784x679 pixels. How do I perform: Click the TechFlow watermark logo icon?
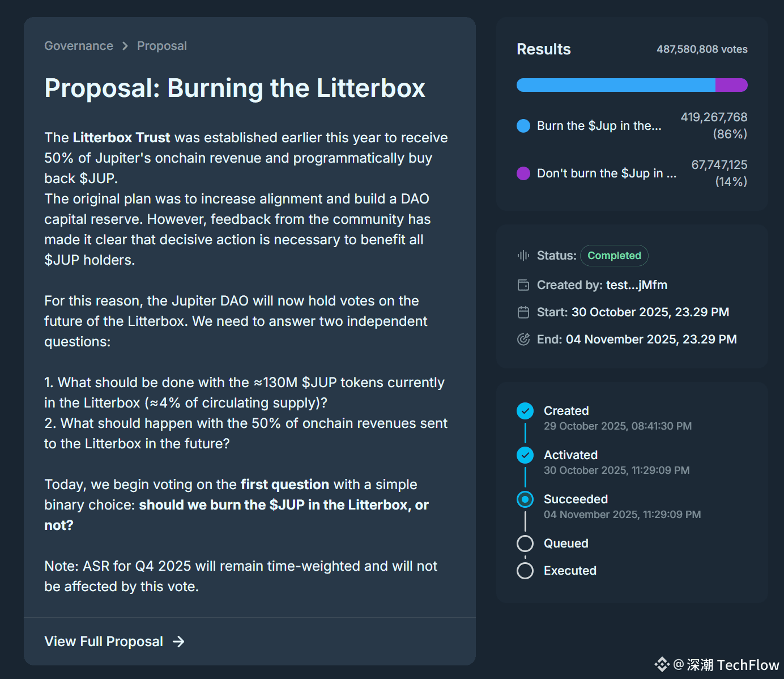click(662, 664)
